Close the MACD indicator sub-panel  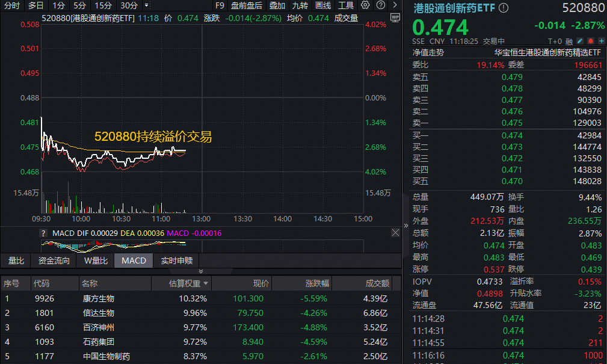coord(395,233)
